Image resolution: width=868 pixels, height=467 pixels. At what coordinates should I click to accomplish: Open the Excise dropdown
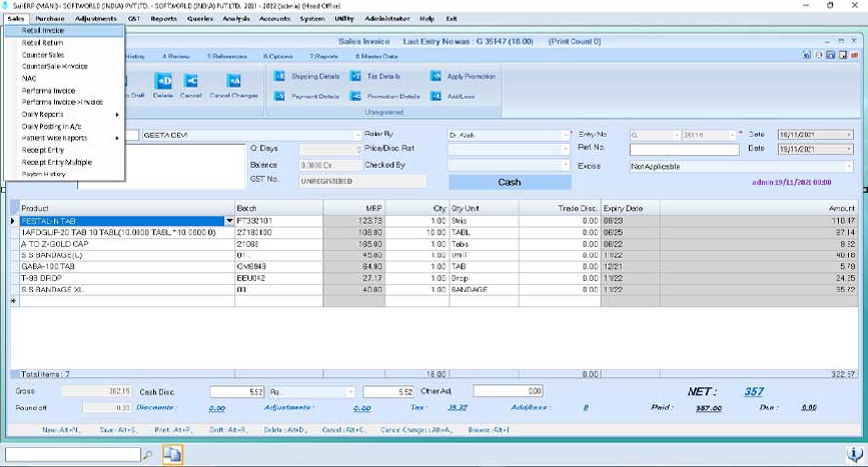pyautogui.click(x=849, y=167)
